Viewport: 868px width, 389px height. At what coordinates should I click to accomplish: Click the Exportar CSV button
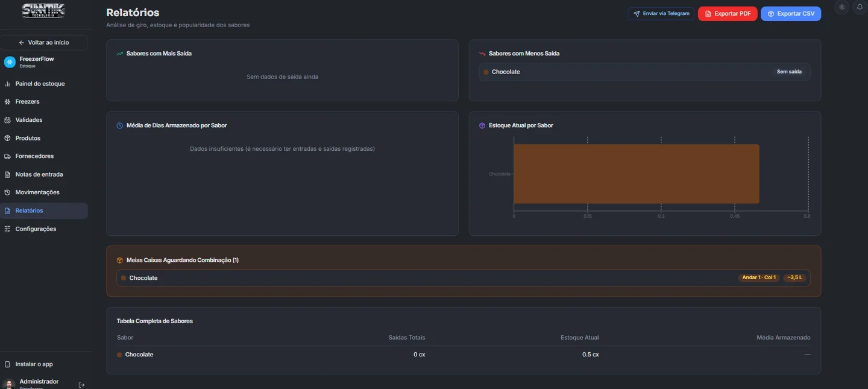[791, 14]
